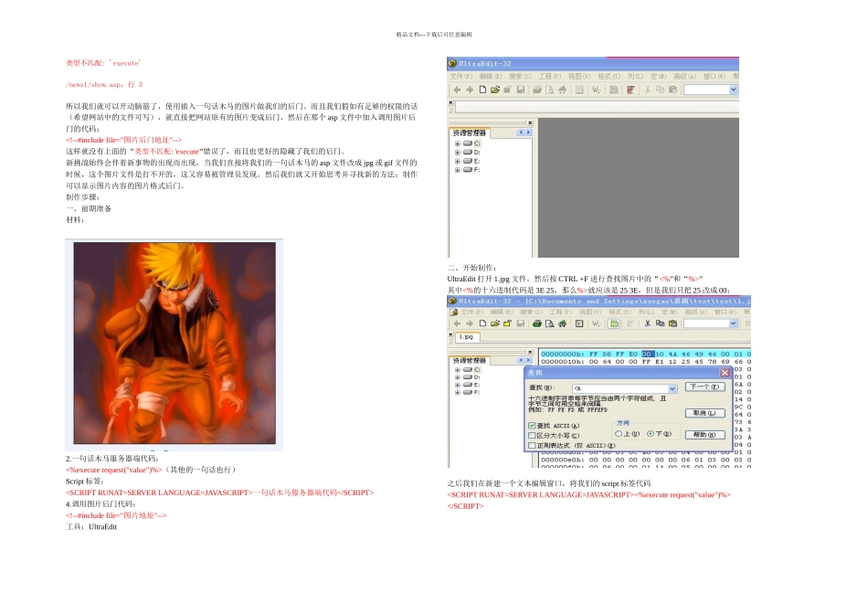Click the 帮助 help button in Find dialog

click(x=704, y=435)
